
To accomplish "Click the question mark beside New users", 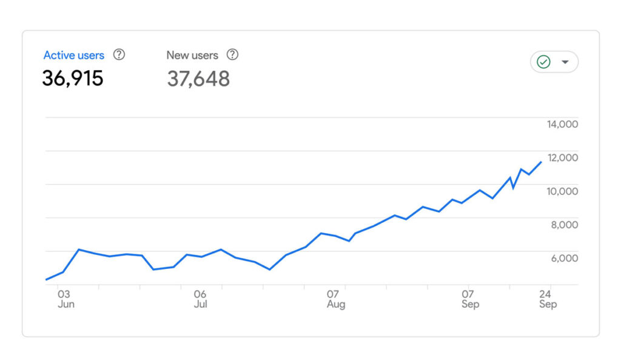I will [x=232, y=55].
